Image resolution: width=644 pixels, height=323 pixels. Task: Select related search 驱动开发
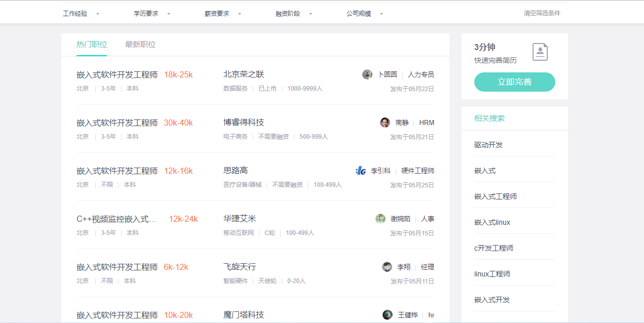[x=488, y=145]
